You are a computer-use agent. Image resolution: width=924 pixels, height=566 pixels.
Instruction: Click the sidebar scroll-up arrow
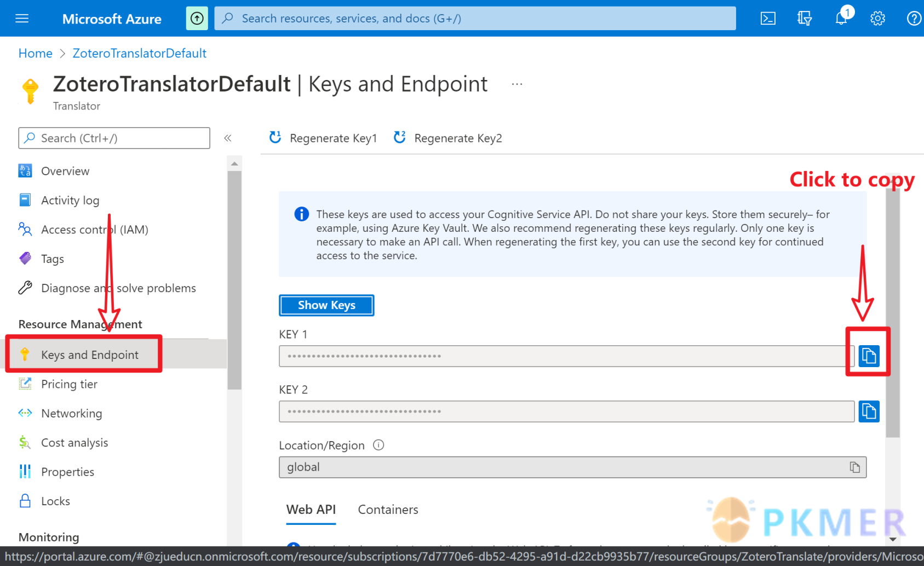pos(234,163)
